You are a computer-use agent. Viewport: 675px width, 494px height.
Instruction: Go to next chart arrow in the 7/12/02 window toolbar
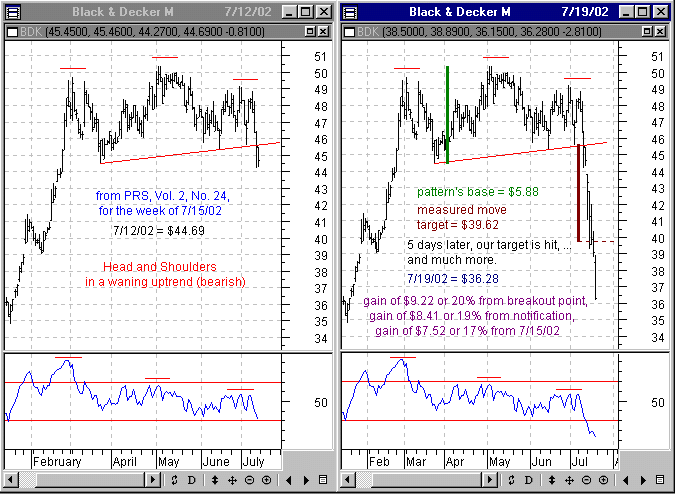point(306,480)
